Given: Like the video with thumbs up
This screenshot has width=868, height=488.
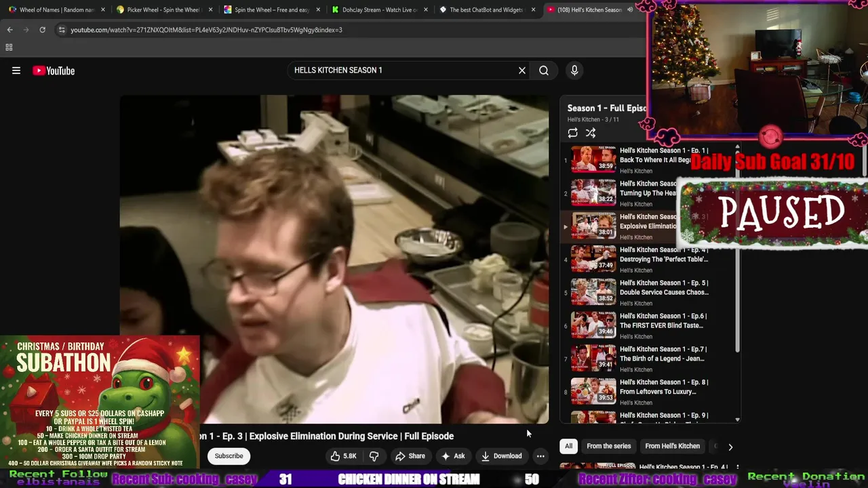Looking at the screenshot, I should coord(343,456).
